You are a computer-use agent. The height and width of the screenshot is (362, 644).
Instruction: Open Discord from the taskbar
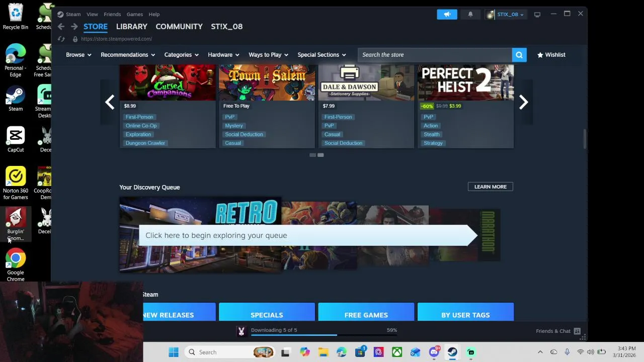pyautogui.click(x=434, y=352)
